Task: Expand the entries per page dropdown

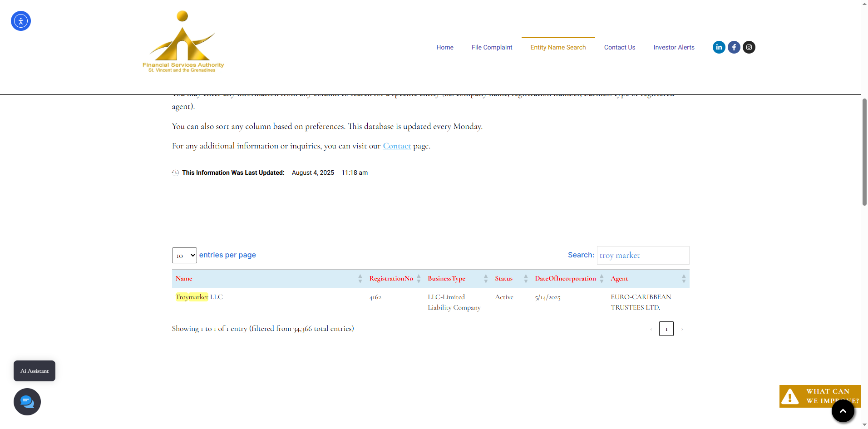Action: coord(184,256)
